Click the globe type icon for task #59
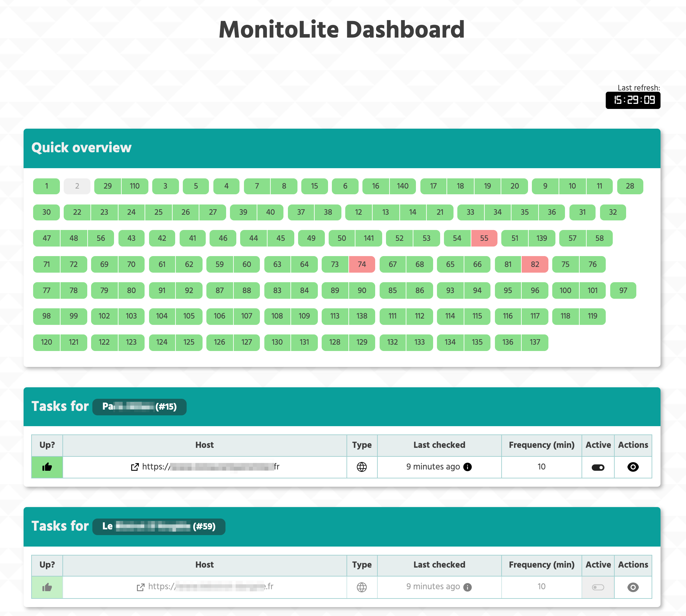The height and width of the screenshot is (616, 686). pos(362,587)
